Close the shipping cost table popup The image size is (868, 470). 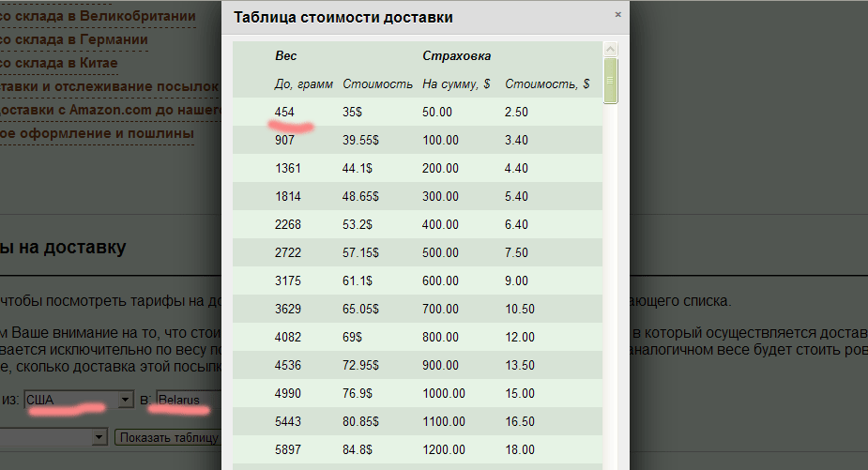click(x=617, y=15)
